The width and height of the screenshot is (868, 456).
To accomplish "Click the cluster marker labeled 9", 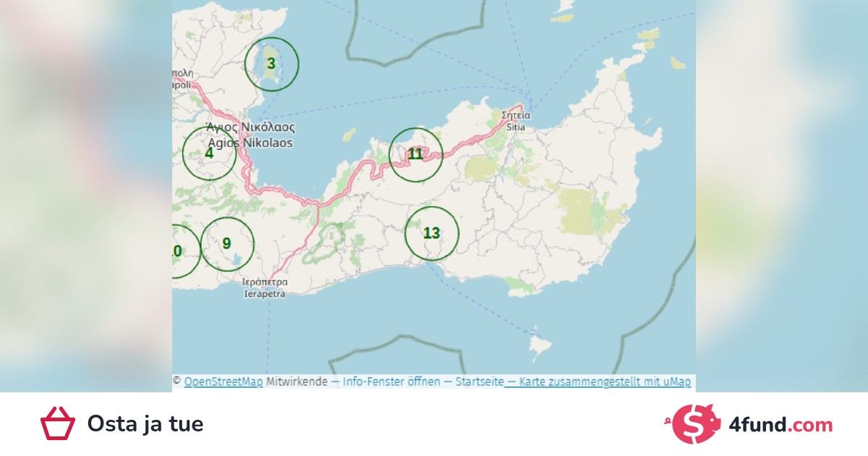I will coord(227,244).
